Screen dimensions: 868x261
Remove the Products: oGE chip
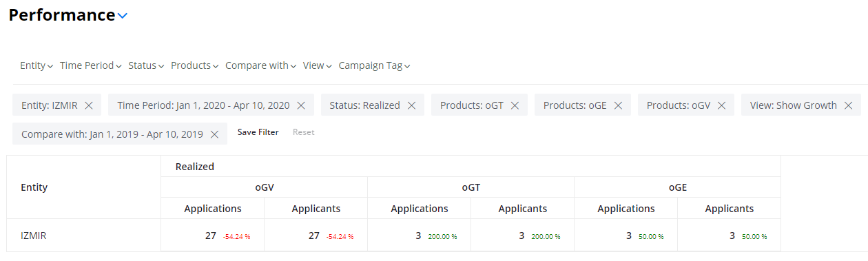(x=618, y=105)
